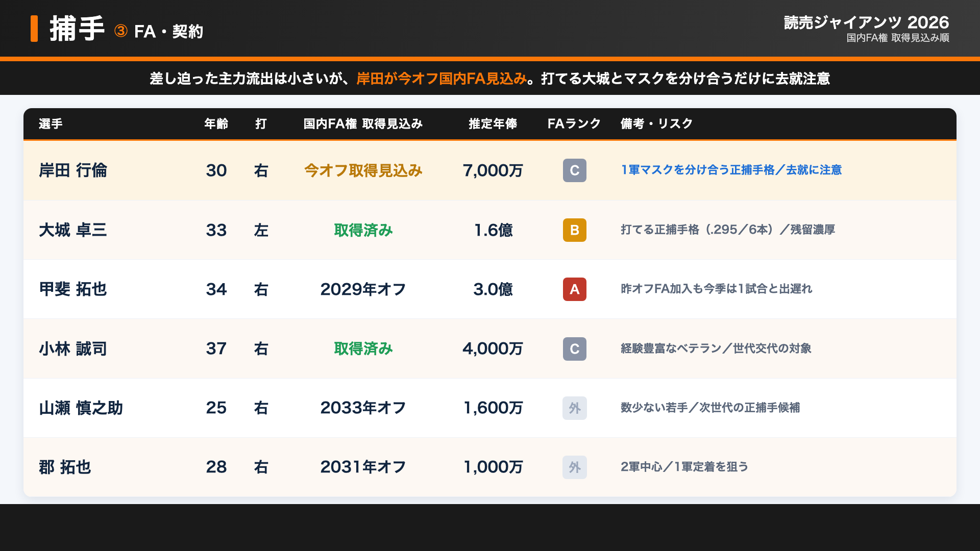Viewport: 980px width, 551px height.
Task: Click the player name 大城 卓三
Action: click(73, 230)
